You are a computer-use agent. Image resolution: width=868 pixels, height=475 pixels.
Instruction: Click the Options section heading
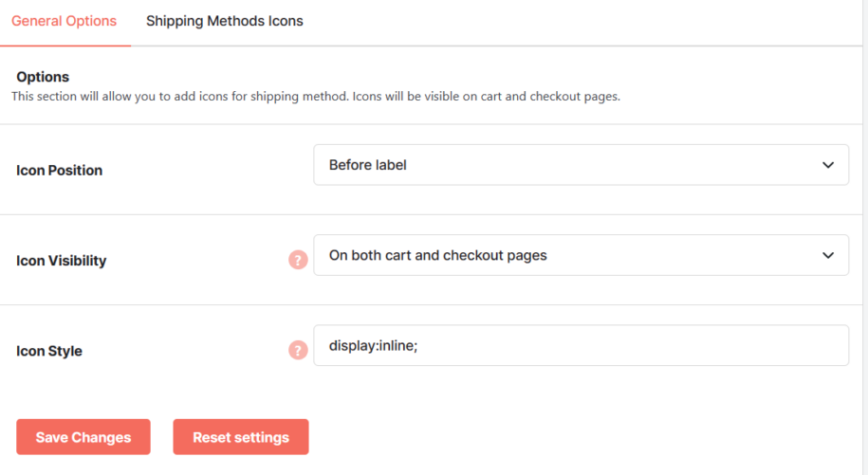coord(43,77)
